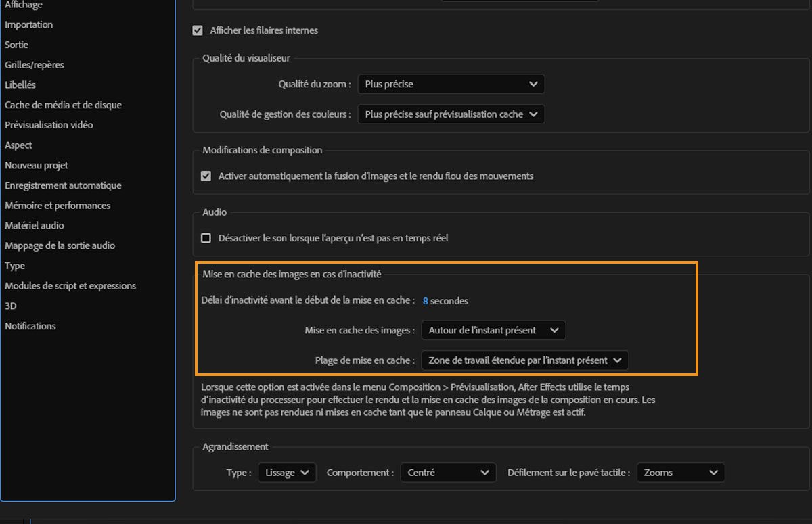Image resolution: width=812 pixels, height=524 pixels.
Task: Open 'Qualité de gestion des couleurs' dropdown
Action: tap(451, 114)
